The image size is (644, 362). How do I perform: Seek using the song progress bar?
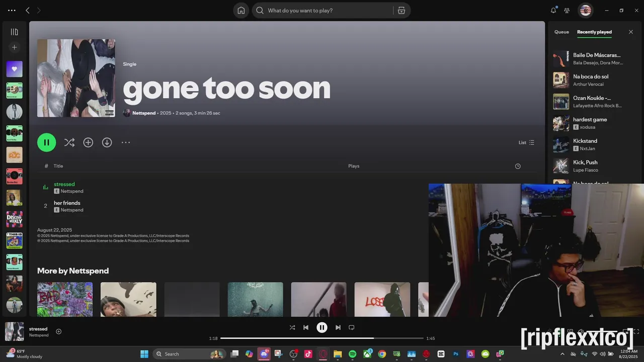[x=322, y=338]
